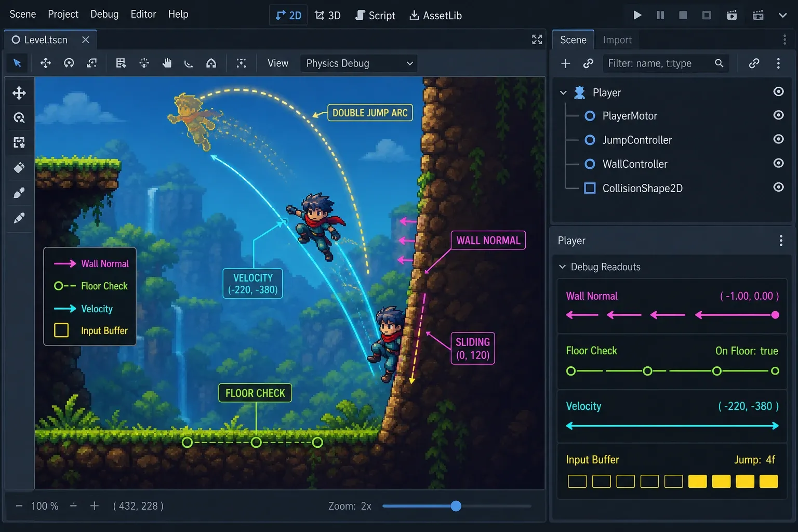Open the Physics Debug dropdown
798x532 pixels.
pyautogui.click(x=359, y=63)
